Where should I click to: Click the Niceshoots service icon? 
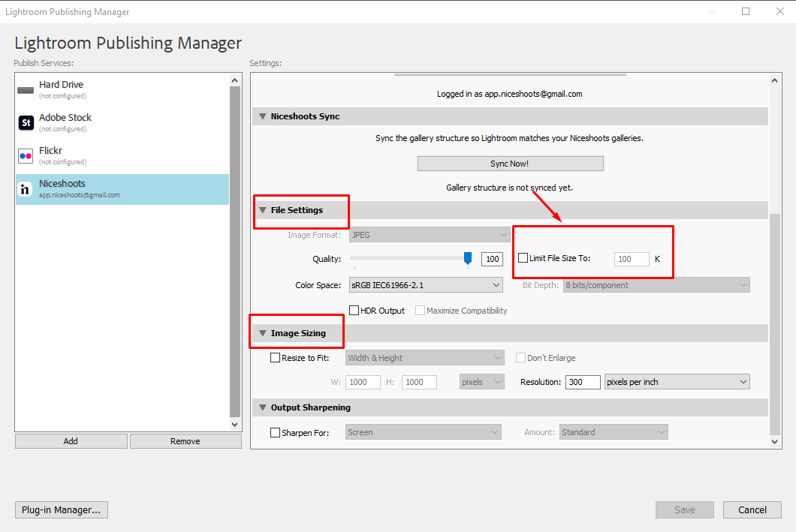click(x=25, y=189)
